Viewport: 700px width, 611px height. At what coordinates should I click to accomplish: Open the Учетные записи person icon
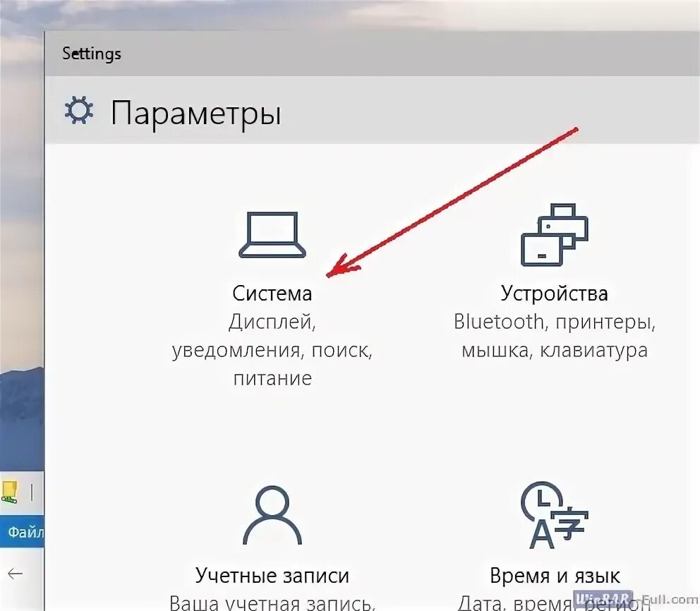coord(272,516)
